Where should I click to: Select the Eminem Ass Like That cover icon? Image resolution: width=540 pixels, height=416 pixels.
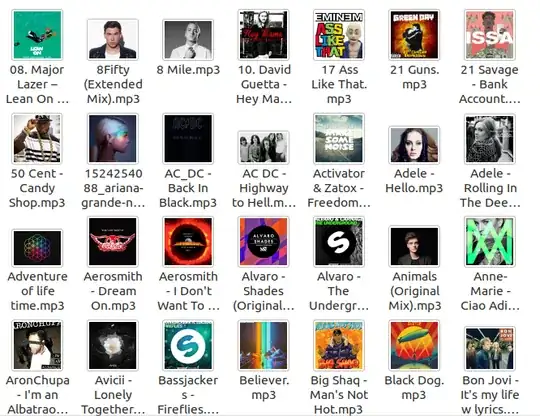(339, 35)
